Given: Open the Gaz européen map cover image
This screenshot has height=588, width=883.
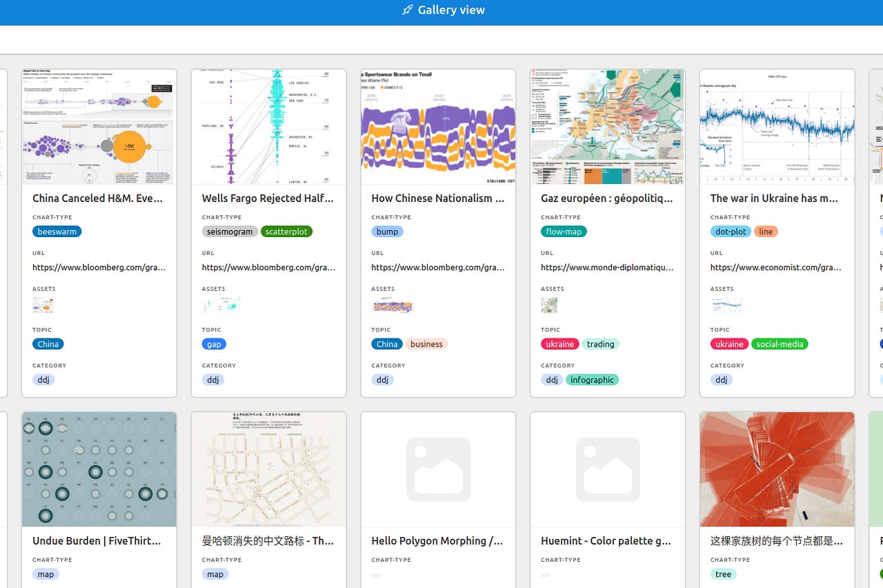Looking at the screenshot, I should point(608,127).
